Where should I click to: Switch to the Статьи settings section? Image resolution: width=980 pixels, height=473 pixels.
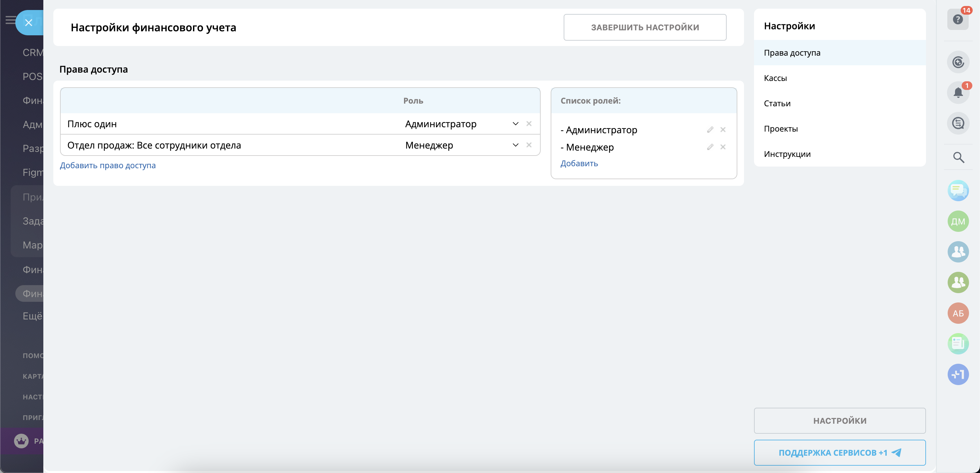tap(777, 103)
